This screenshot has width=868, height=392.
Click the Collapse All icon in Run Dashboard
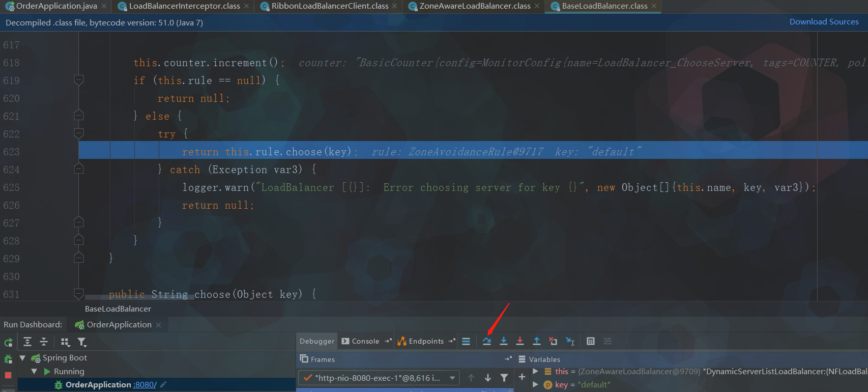44,342
